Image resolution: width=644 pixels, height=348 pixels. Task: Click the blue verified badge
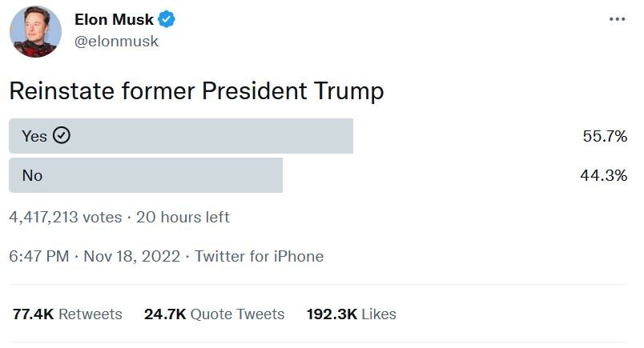(x=167, y=19)
